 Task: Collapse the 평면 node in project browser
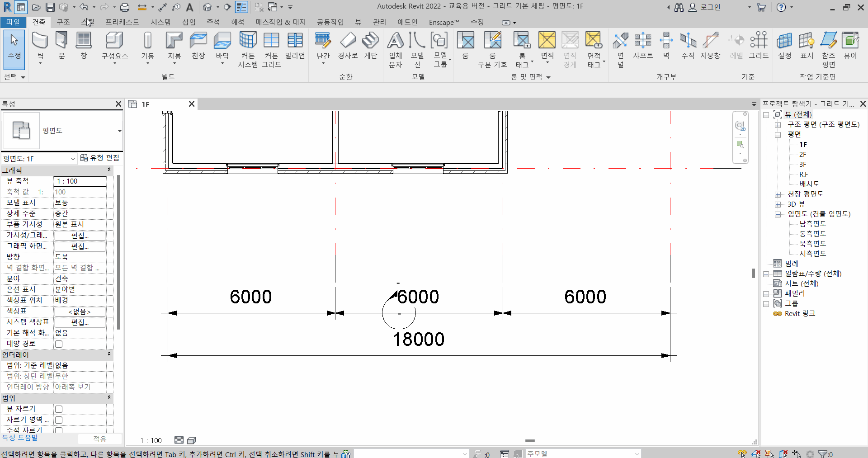[778, 135]
